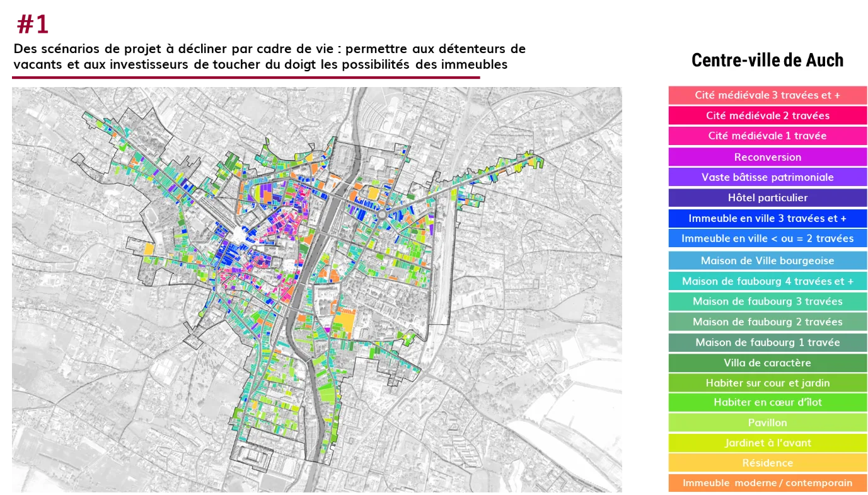Select the 'Habiter en cœur d'îlot' swatch
The width and height of the screenshot is (868, 495).
(x=767, y=402)
